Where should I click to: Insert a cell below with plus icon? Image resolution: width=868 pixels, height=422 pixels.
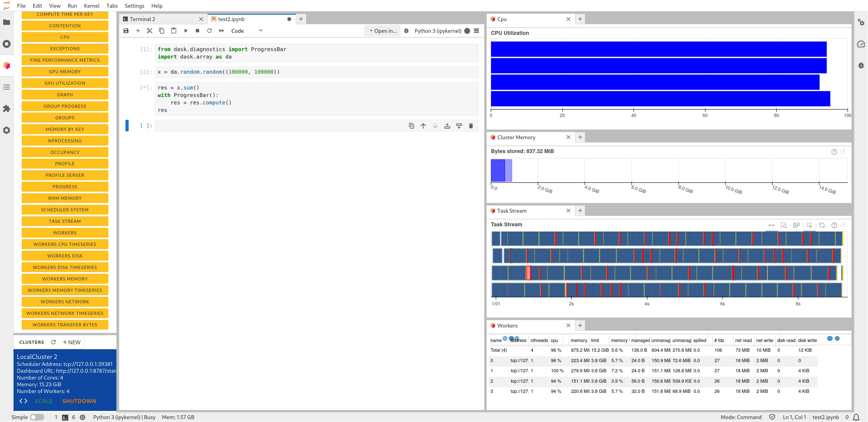[x=138, y=31]
